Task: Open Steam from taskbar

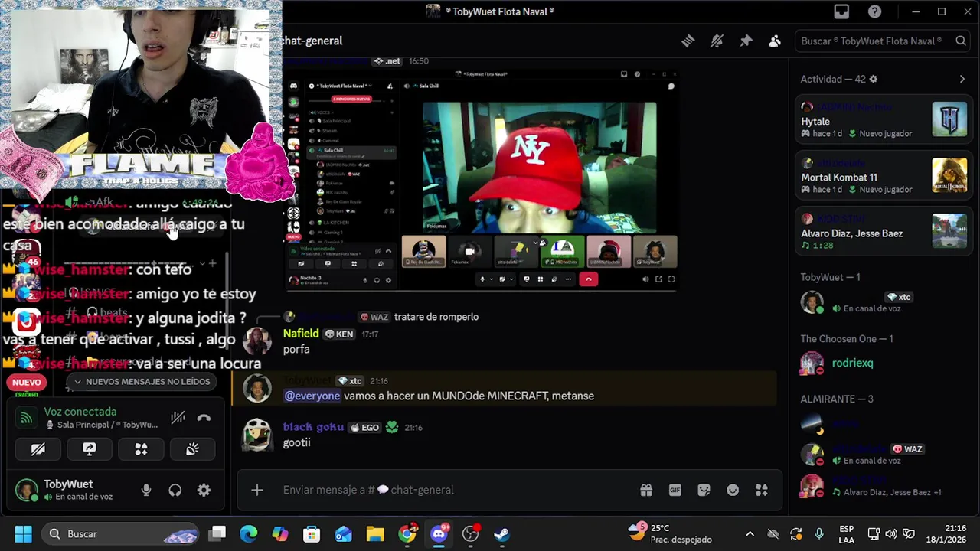Action: click(x=501, y=533)
